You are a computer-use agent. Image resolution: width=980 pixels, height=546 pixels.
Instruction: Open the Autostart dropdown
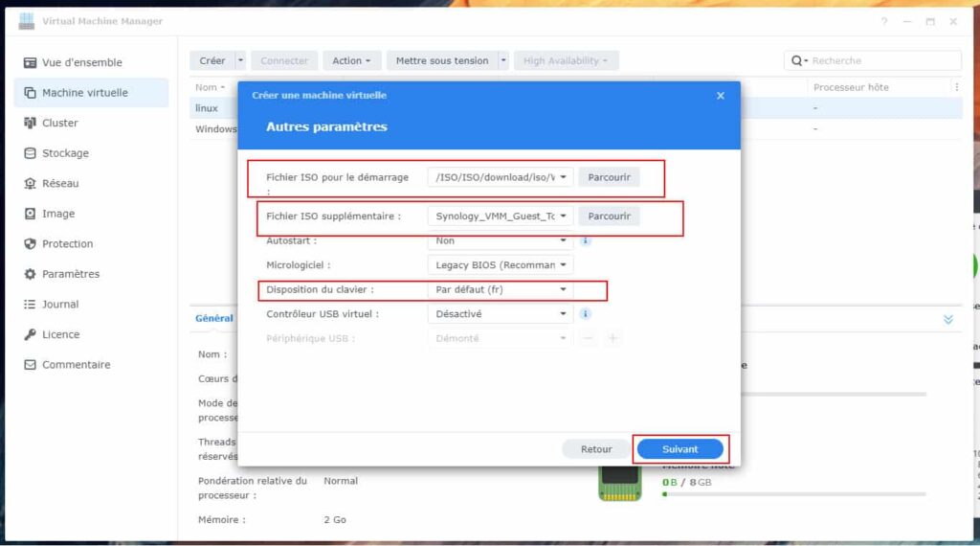click(500, 240)
